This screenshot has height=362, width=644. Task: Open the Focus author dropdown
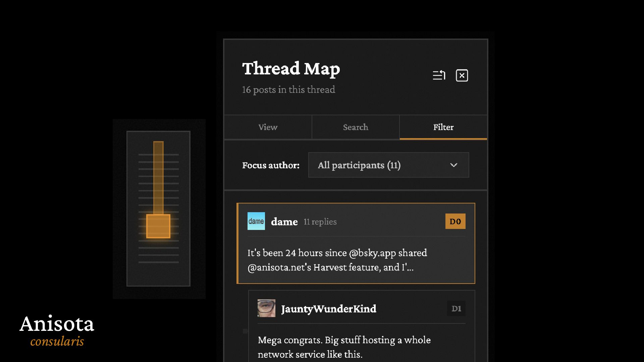[388, 165]
